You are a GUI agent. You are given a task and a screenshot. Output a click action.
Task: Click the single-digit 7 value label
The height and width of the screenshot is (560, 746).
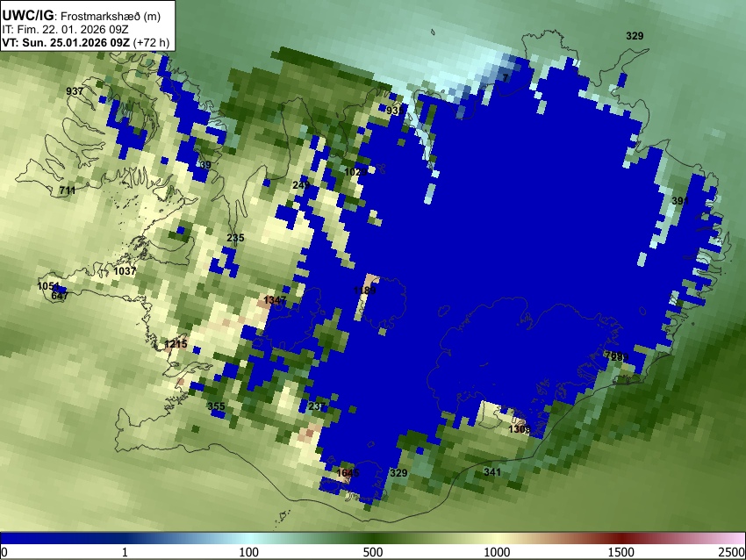tap(506, 77)
